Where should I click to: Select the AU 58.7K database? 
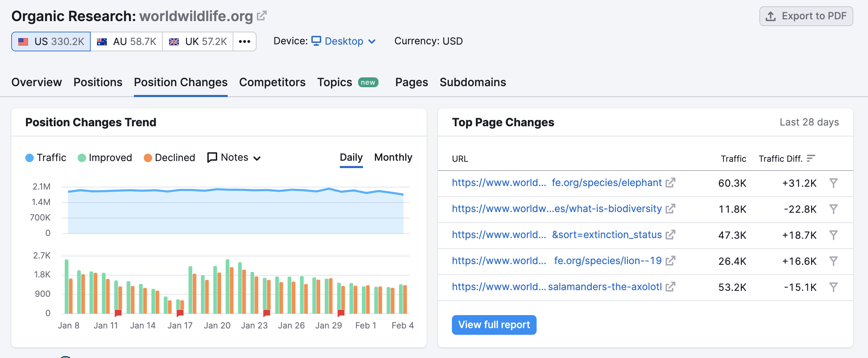pos(127,41)
